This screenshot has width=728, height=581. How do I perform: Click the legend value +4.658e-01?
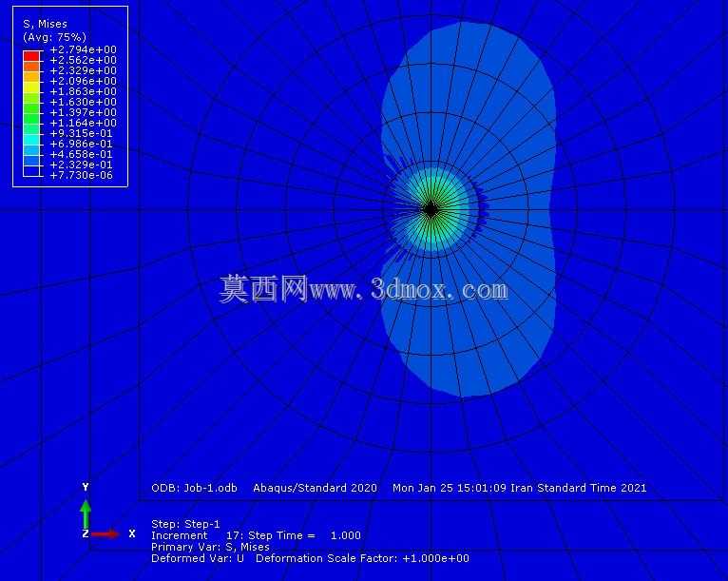tap(81, 154)
